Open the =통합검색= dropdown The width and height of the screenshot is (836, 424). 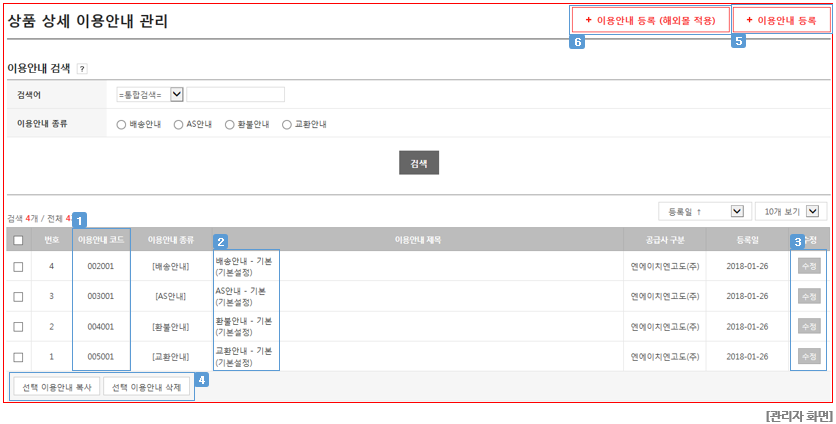click(149, 94)
